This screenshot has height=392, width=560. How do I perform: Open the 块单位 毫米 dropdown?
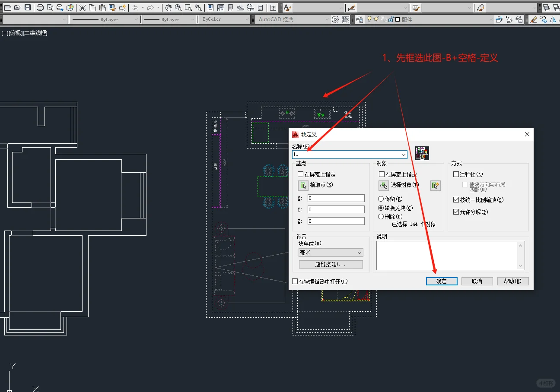pyautogui.click(x=331, y=253)
